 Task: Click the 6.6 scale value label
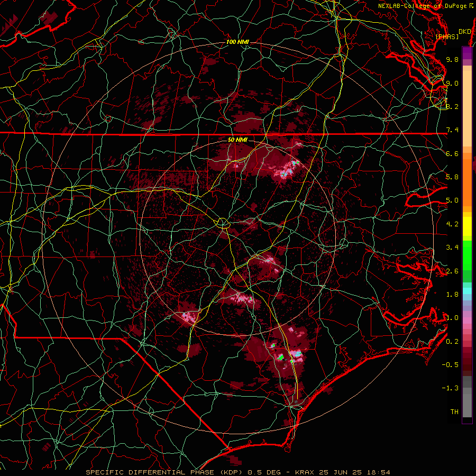tap(452, 153)
